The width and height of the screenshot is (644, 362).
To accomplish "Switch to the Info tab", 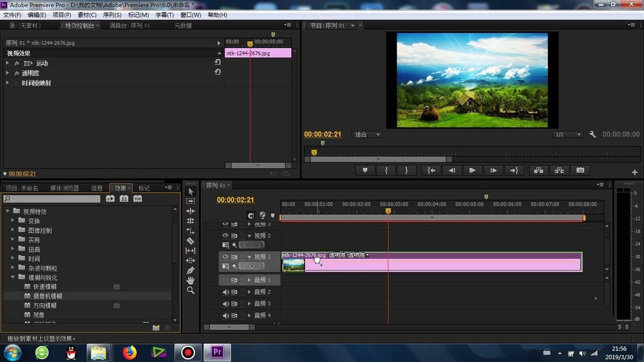I will [97, 188].
